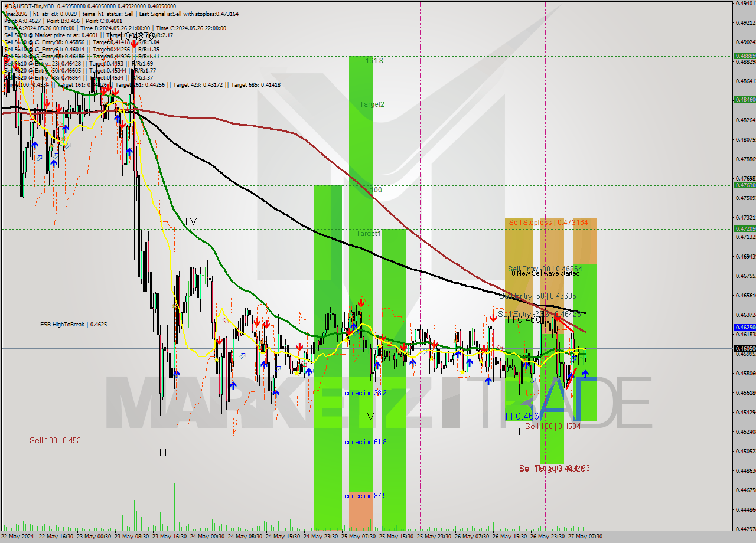Image resolution: width=756 pixels, height=543 pixels.
Task: Click the blue 0.46250 price level tag
Action: (744, 327)
